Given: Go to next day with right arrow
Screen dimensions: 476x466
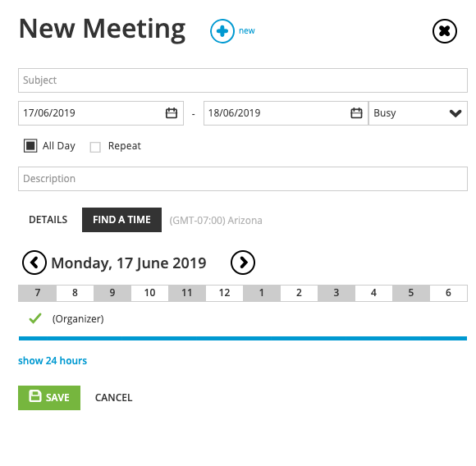Looking at the screenshot, I should [243, 263].
